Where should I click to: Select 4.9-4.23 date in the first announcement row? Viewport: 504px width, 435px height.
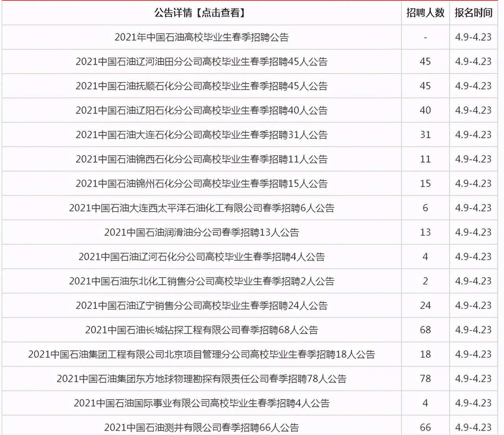tap(474, 37)
